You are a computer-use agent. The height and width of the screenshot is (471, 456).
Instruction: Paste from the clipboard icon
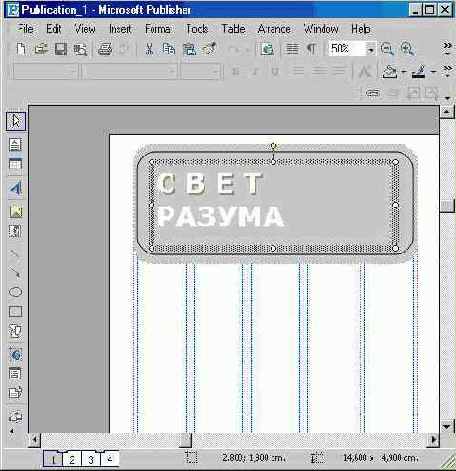pos(189,49)
